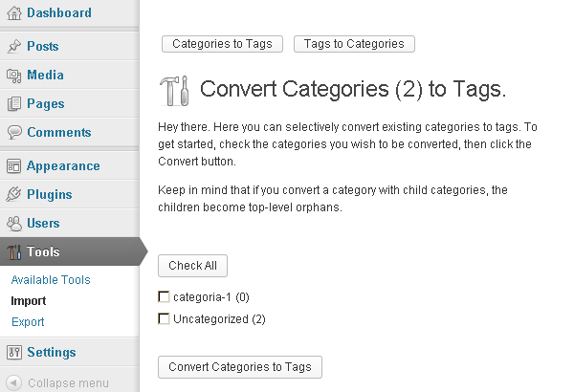Click the Users icon in sidebar

(13, 224)
